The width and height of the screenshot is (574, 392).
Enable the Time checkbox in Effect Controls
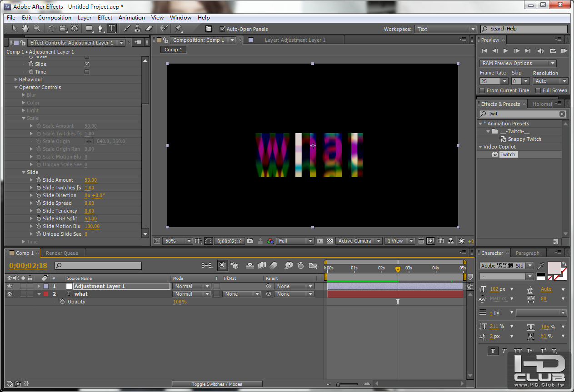pos(87,72)
